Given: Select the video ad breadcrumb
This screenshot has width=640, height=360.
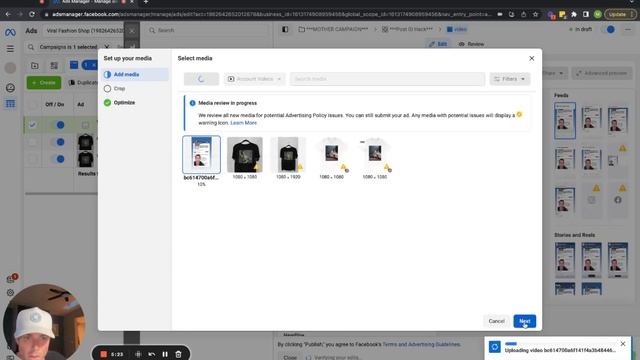Looking at the screenshot, I should pos(457,29).
